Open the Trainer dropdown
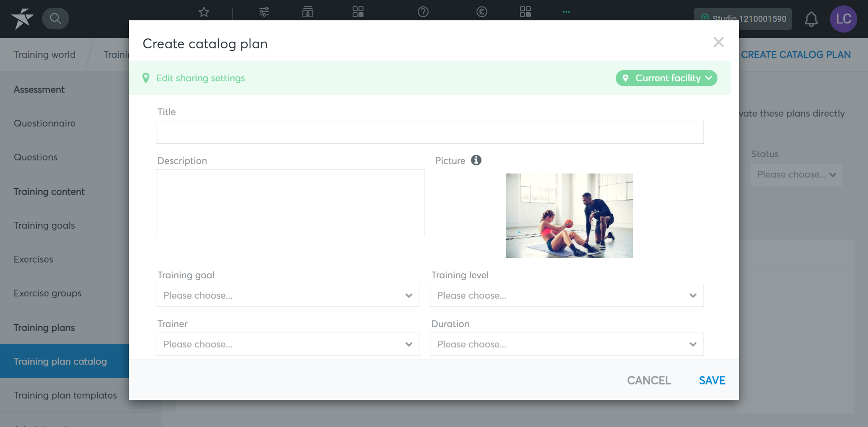 [288, 344]
